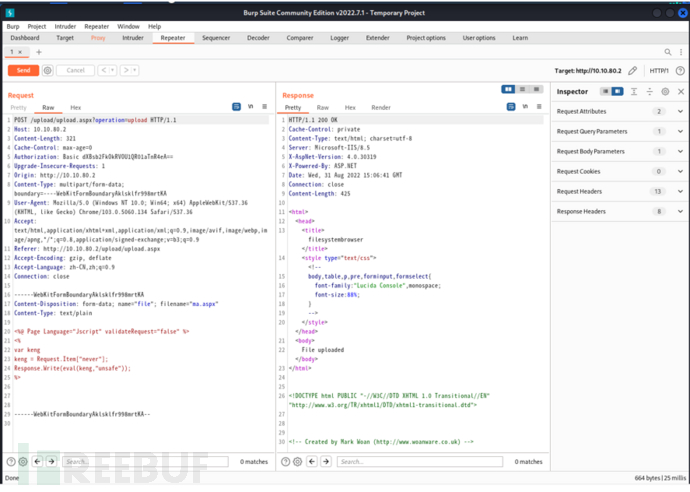Open the Project menu
Viewport: 690px width, 492px height.
tap(37, 26)
